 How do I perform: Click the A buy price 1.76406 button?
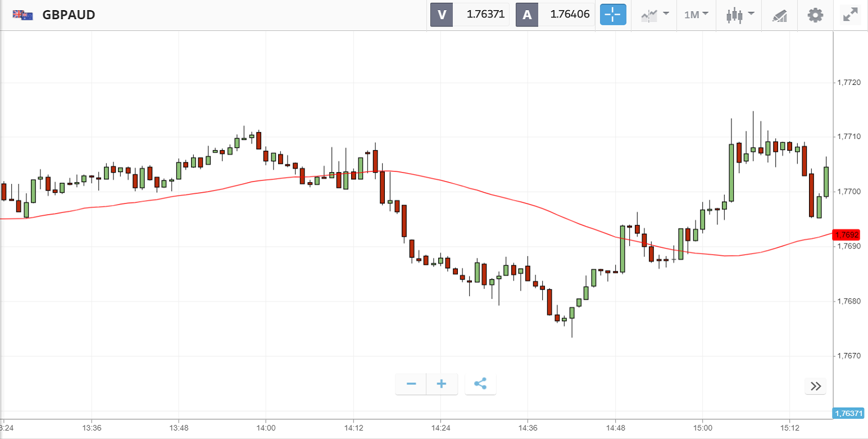click(555, 15)
